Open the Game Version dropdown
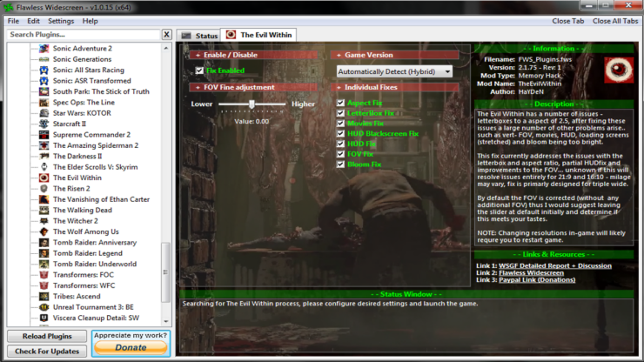The height and width of the screenshot is (362, 644). click(x=394, y=71)
